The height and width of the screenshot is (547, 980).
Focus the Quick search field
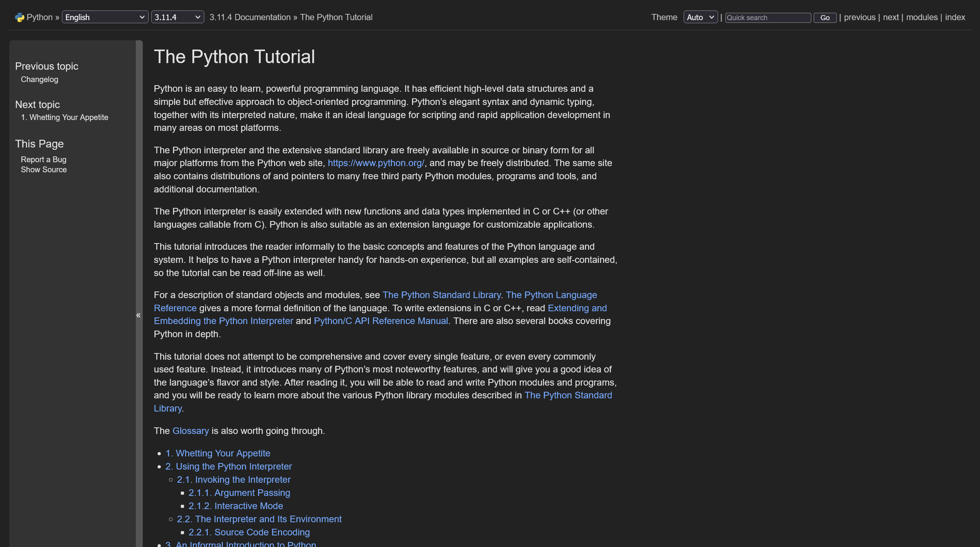[x=768, y=18]
